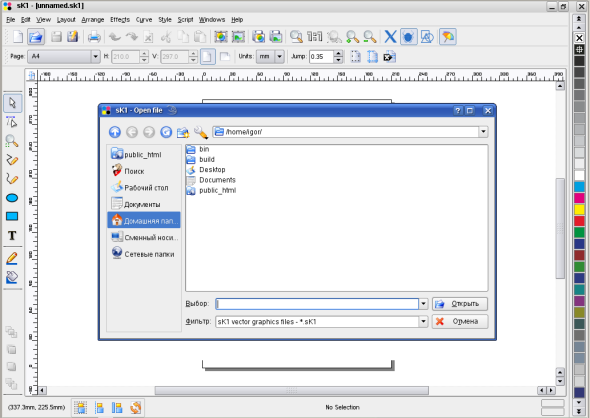590x418 pixels.
Task: Select Рабочий стол in places panel
Action: coord(144,187)
